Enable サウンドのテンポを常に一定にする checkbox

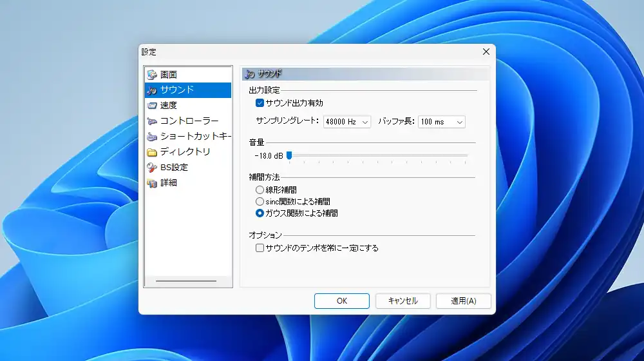[260, 248]
